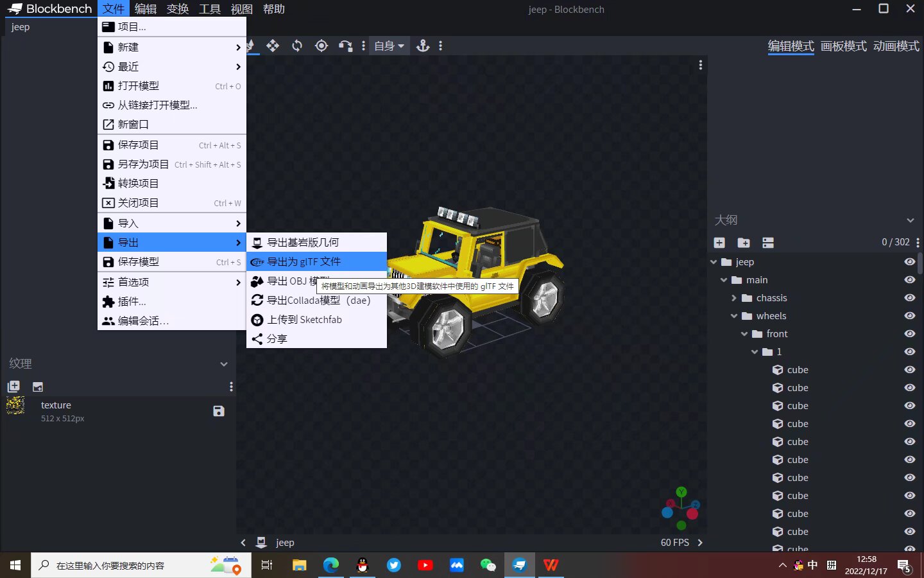The height and width of the screenshot is (578, 924).
Task: Select the Pivot tool icon
Action: tap(321, 46)
